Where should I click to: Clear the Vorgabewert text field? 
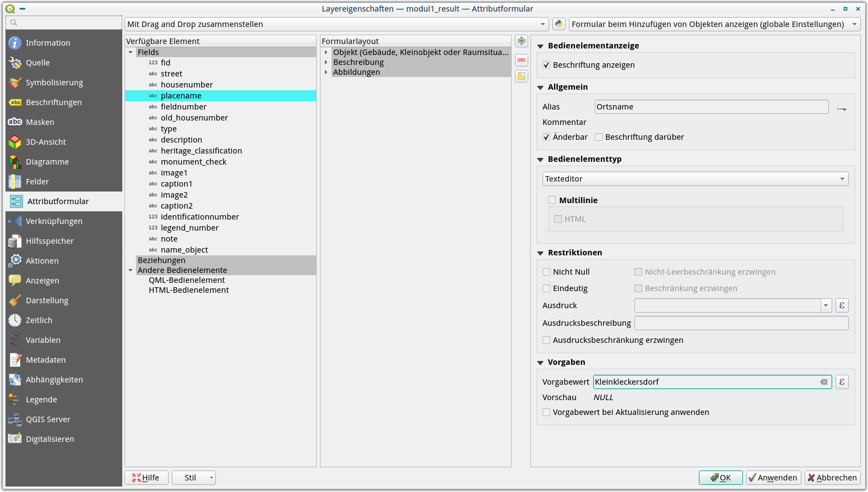(823, 382)
